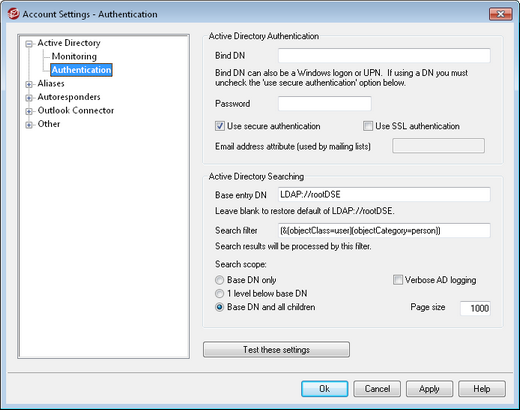Focus the Password input field
The width and height of the screenshot is (520, 410).
pos(325,103)
